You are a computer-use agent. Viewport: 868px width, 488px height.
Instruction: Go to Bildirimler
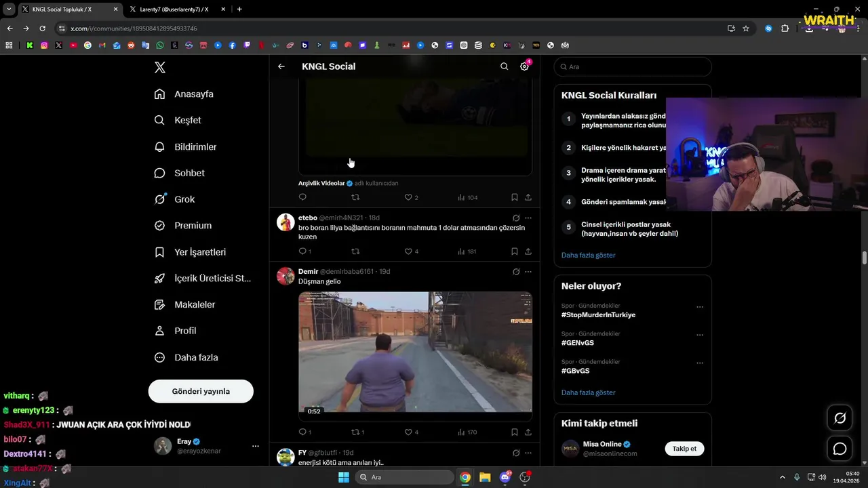(185, 146)
